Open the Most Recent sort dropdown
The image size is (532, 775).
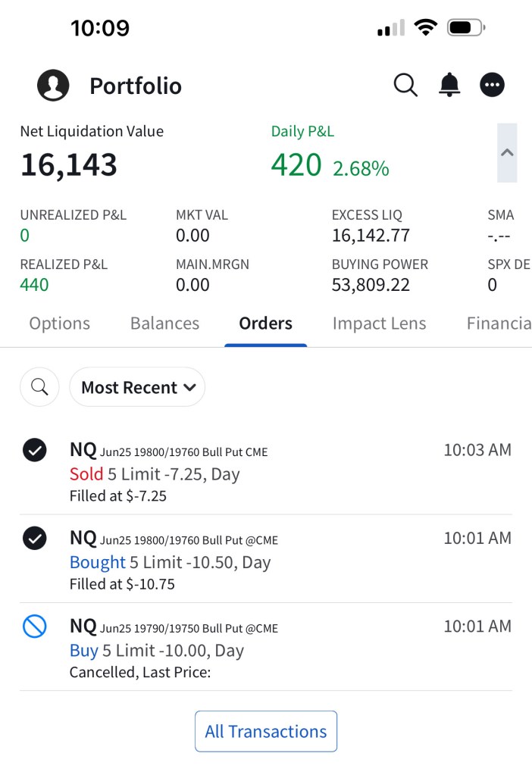click(137, 387)
